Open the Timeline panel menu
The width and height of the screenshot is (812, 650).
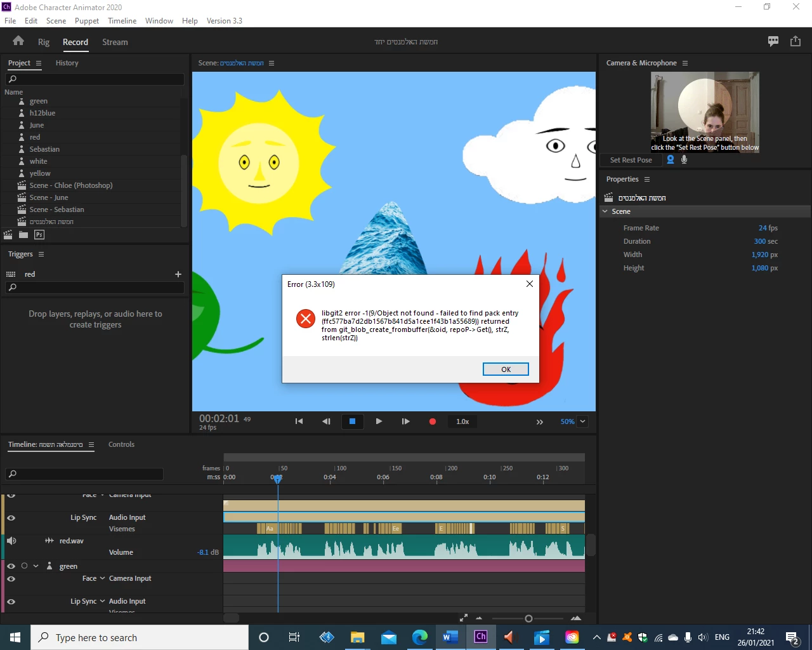[91, 444]
